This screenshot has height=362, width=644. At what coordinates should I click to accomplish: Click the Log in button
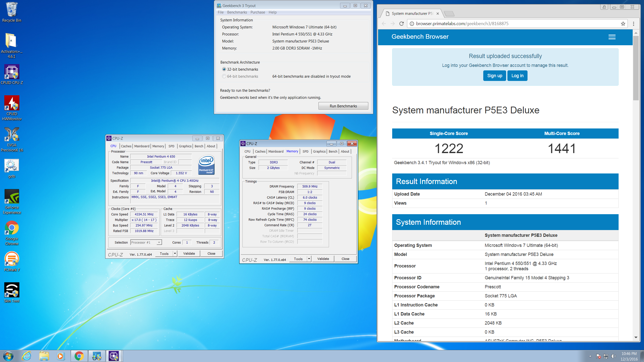(517, 76)
